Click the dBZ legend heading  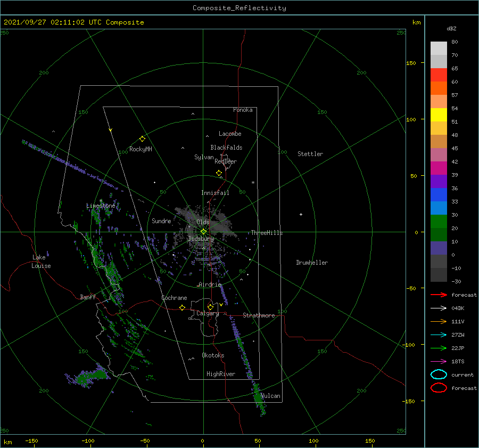(451, 29)
